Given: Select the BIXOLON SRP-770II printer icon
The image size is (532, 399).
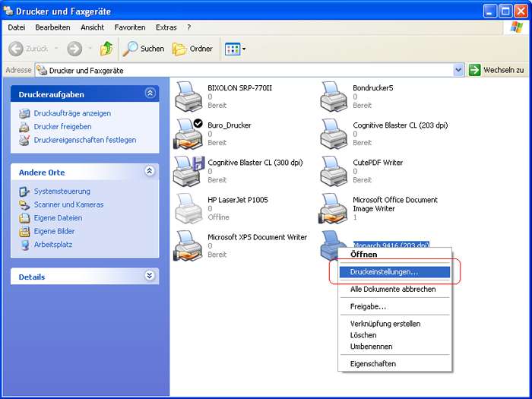Looking at the screenshot, I should point(188,97).
